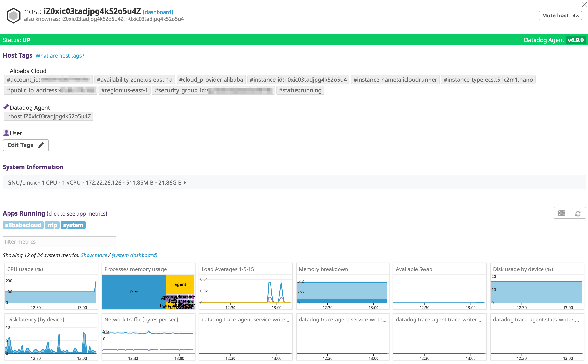Click the pencil icon on Edit Tags

[41, 145]
